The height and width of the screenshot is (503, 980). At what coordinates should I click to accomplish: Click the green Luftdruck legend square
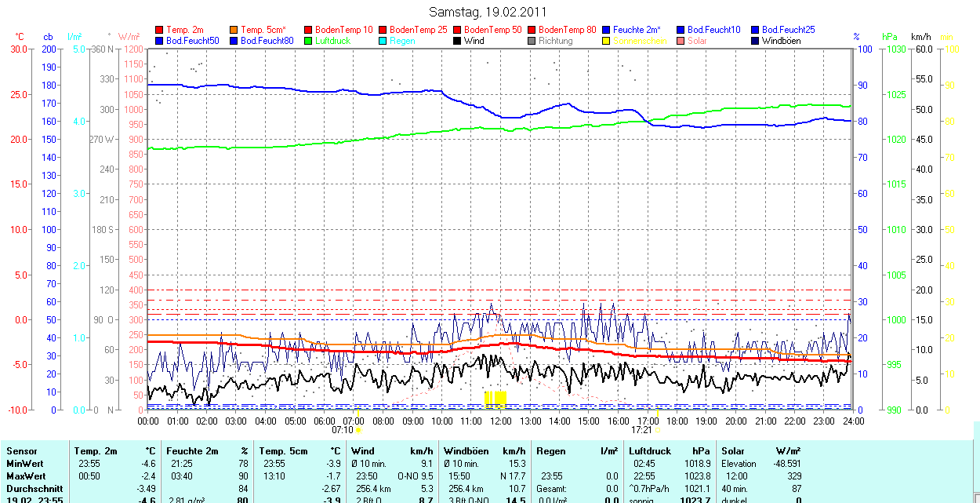point(308,41)
